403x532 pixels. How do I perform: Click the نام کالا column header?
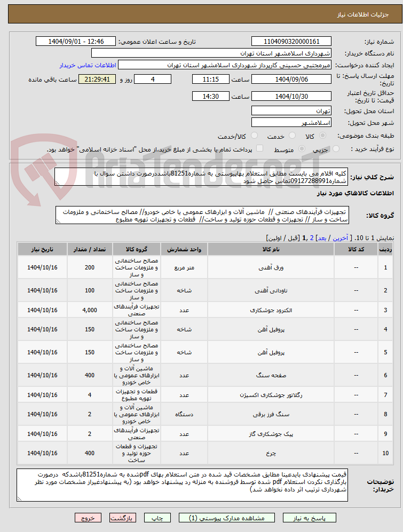271,249
